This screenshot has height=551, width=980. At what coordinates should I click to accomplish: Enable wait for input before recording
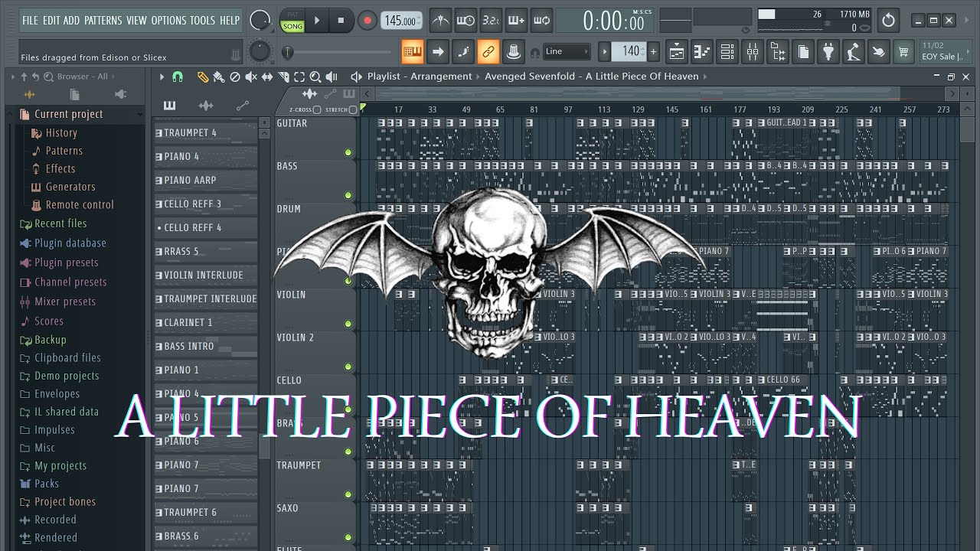click(x=465, y=21)
